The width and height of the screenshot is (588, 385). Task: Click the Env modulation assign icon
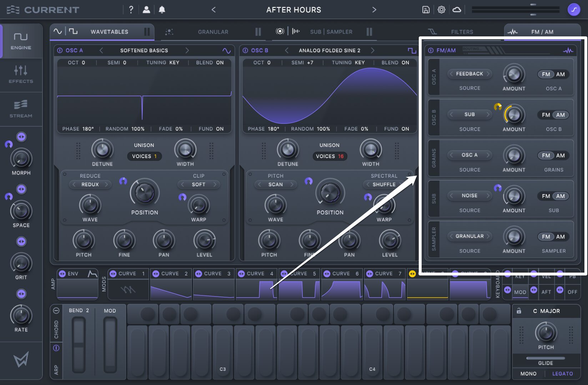62,274
